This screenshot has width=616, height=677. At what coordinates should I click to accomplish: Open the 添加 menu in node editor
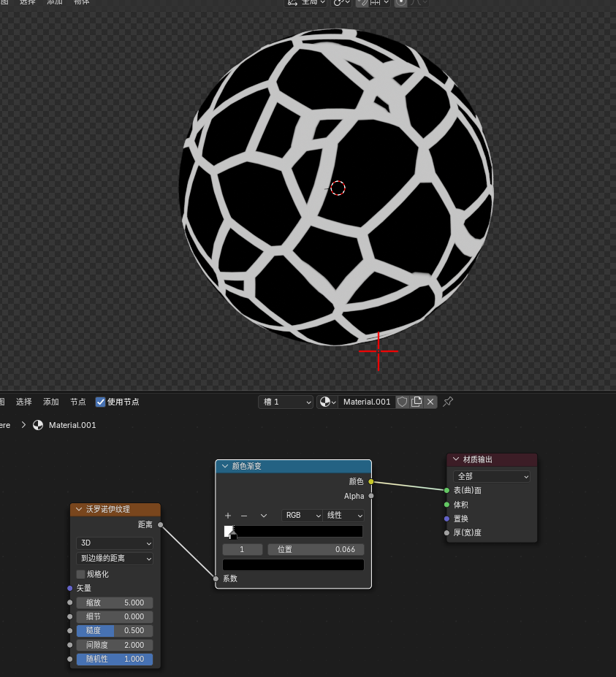click(50, 402)
